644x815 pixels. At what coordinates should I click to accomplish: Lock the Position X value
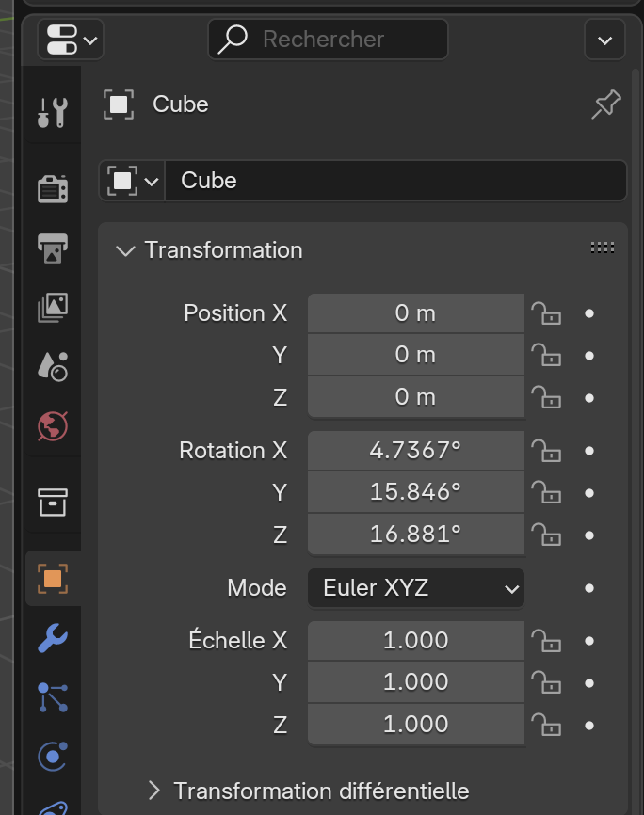[x=546, y=313]
